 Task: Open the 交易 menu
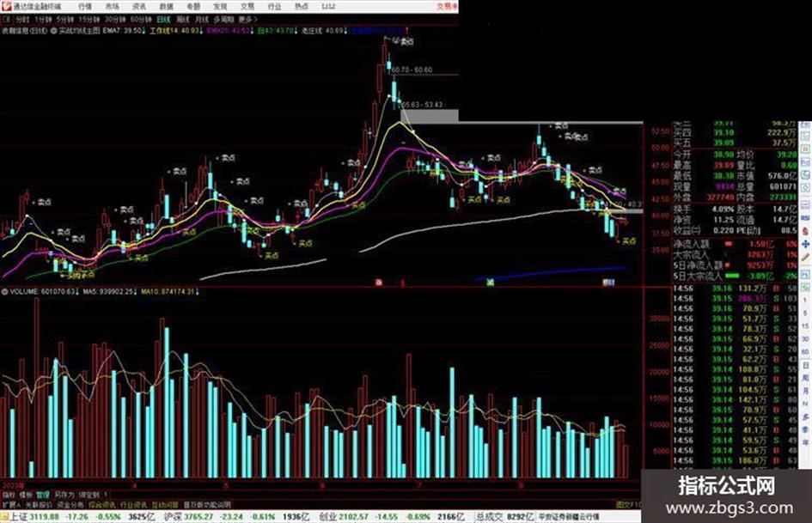tap(247, 7)
